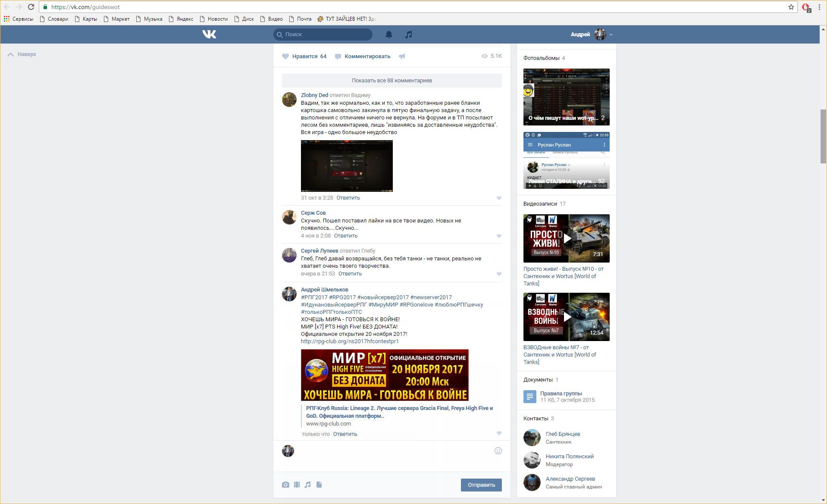Click the share megaphone icon
The image size is (827, 504).
pyautogui.click(x=402, y=56)
